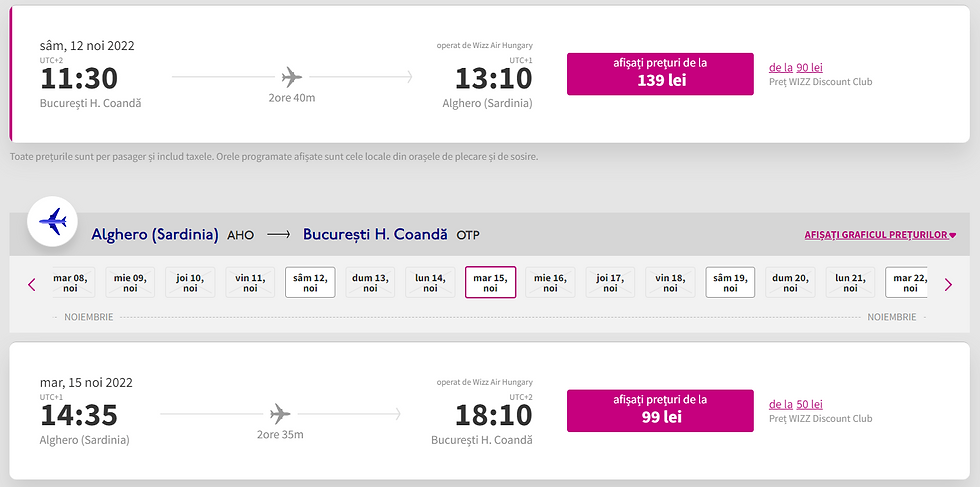The width and height of the screenshot is (980, 487).
Task: Switch to mie 16, noi date
Action: coord(550,282)
